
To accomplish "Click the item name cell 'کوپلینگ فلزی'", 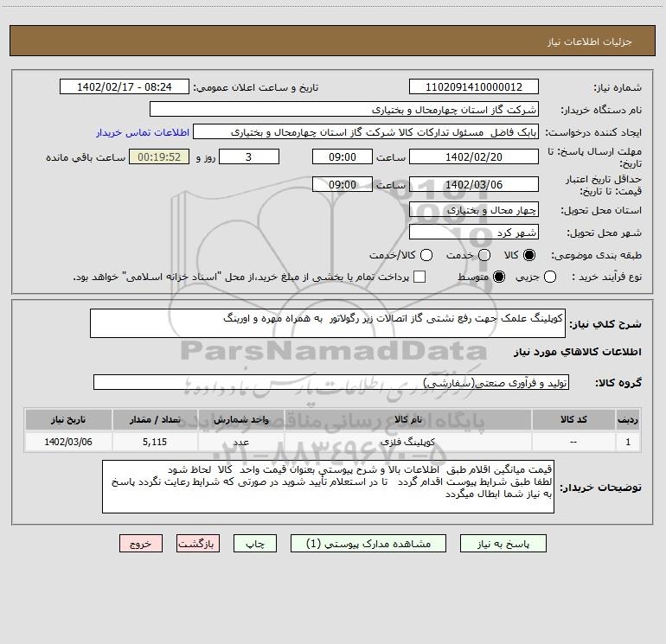I will pyautogui.click(x=407, y=442).
